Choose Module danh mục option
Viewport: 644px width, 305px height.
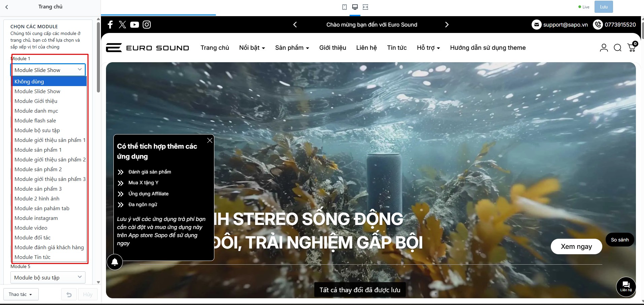pyautogui.click(x=49, y=111)
